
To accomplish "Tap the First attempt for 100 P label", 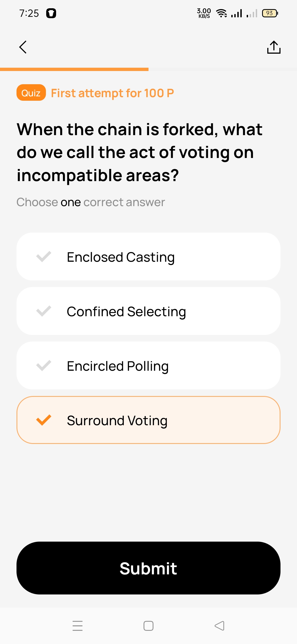I will [x=112, y=93].
